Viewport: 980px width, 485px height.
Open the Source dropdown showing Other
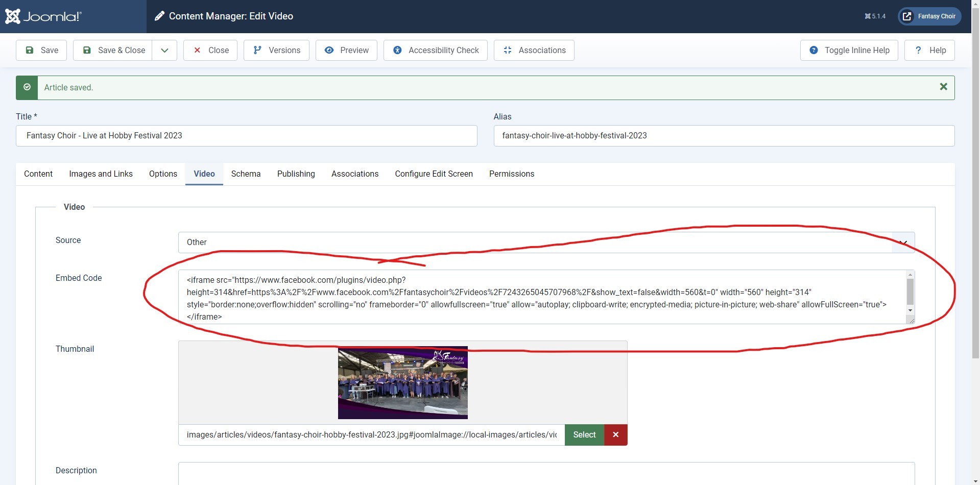point(546,243)
